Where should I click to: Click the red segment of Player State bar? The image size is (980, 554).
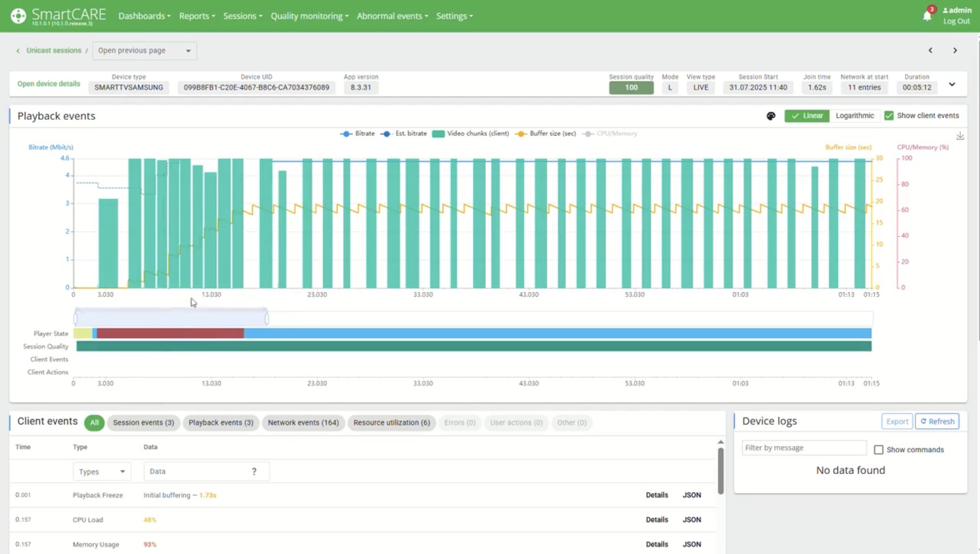[x=170, y=334]
